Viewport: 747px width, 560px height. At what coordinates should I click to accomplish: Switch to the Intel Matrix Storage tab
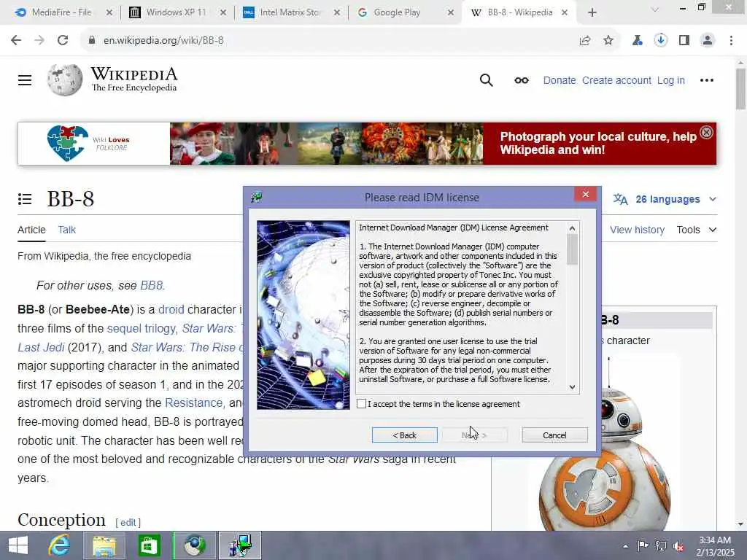290,12
